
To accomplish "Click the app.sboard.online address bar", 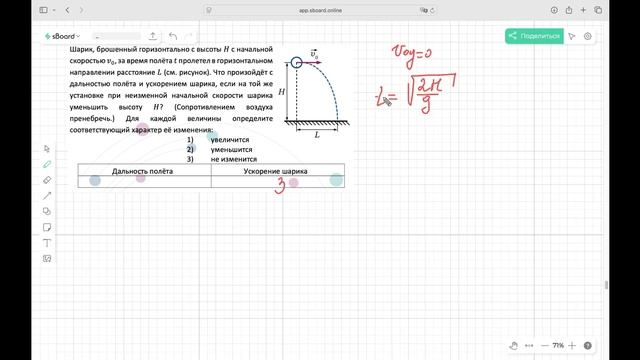I will pos(320,10).
